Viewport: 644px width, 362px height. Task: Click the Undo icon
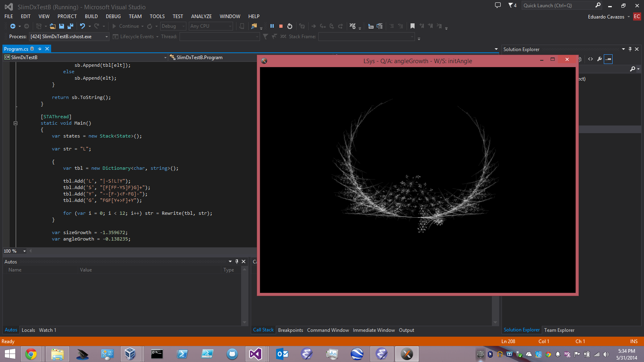[x=83, y=26]
